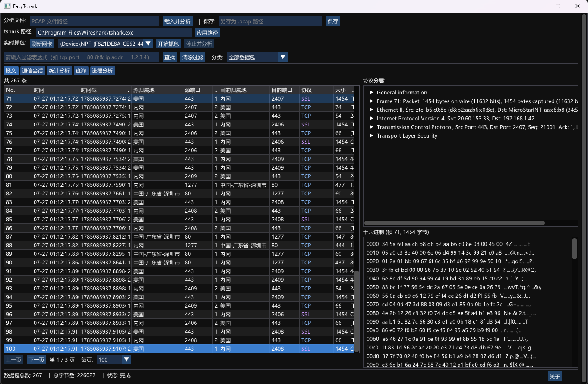
Task: Expand the Frame 71 tree node
Action: point(372,101)
